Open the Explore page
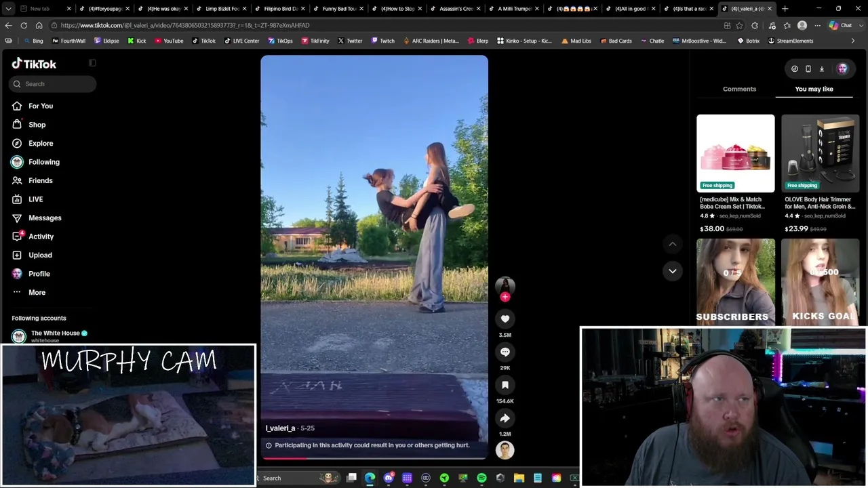Screen dimensions: 868x488 click(33, 143)
